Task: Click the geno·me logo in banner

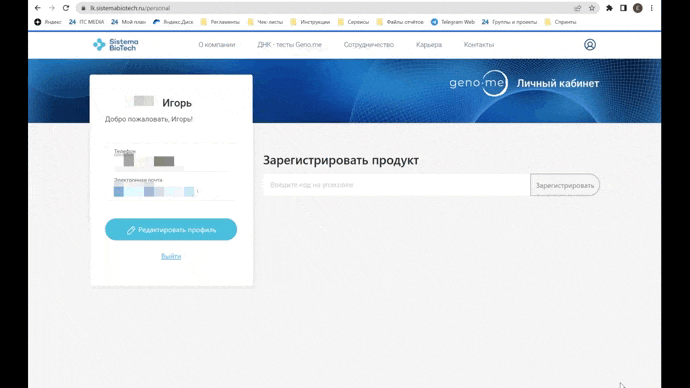Action: pyautogui.click(x=478, y=83)
